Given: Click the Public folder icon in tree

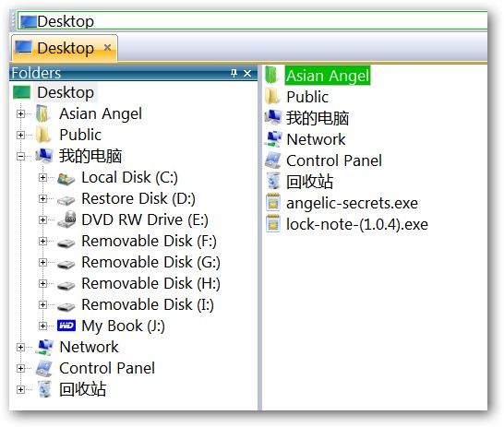Looking at the screenshot, I should [x=43, y=135].
